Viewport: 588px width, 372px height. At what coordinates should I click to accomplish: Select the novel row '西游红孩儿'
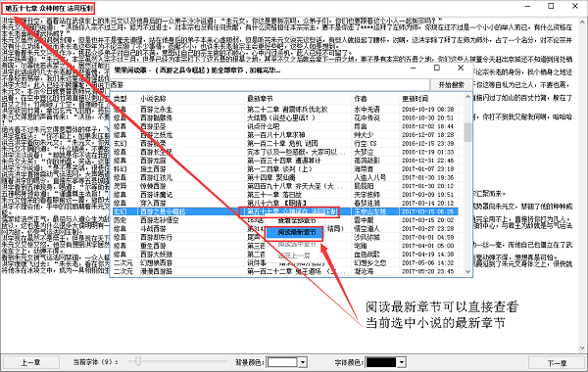pyautogui.click(x=285, y=177)
